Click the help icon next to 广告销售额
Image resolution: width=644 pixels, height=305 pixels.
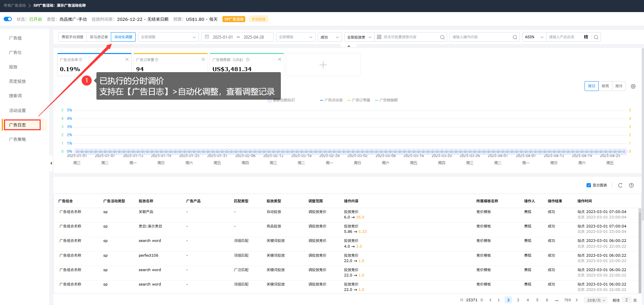click(x=248, y=60)
